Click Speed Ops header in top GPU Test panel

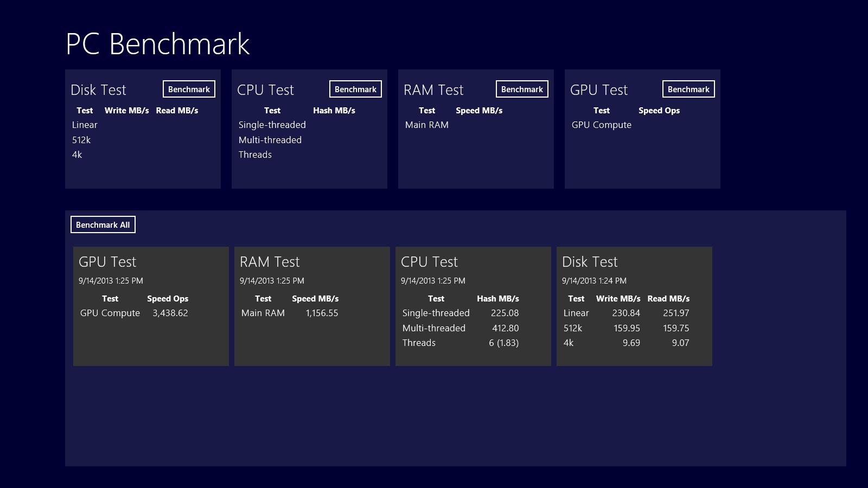tap(659, 111)
